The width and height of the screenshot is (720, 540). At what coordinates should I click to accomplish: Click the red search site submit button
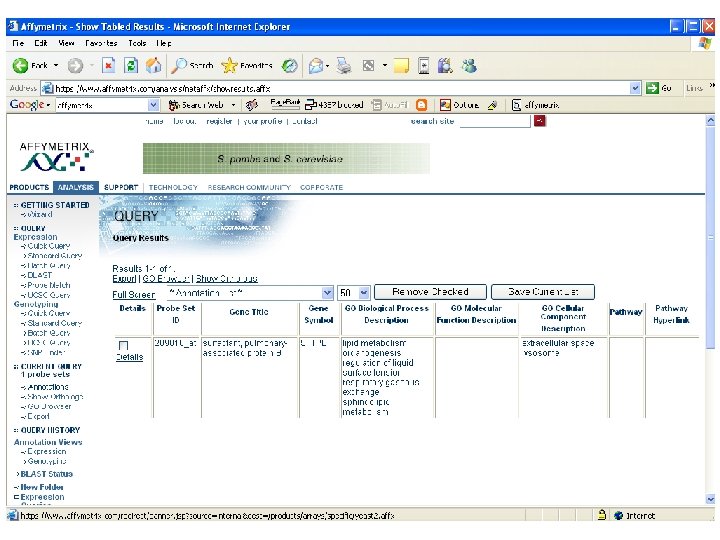point(540,121)
